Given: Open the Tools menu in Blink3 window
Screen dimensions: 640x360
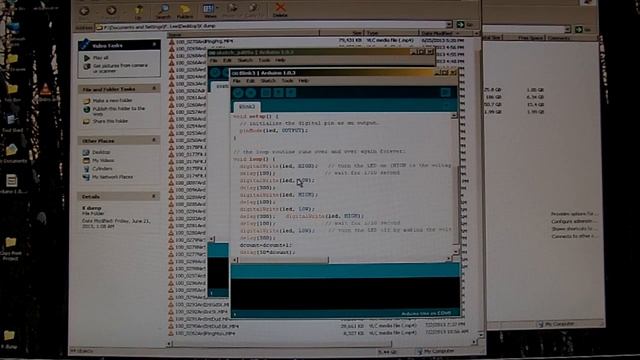Looking at the screenshot, I should tap(287, 81).
